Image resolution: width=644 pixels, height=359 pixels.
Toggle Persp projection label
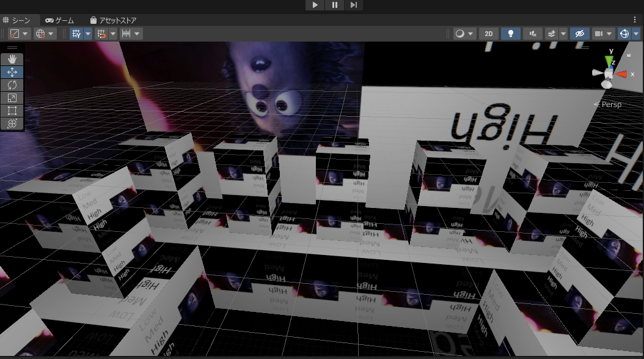pos(607,105)
